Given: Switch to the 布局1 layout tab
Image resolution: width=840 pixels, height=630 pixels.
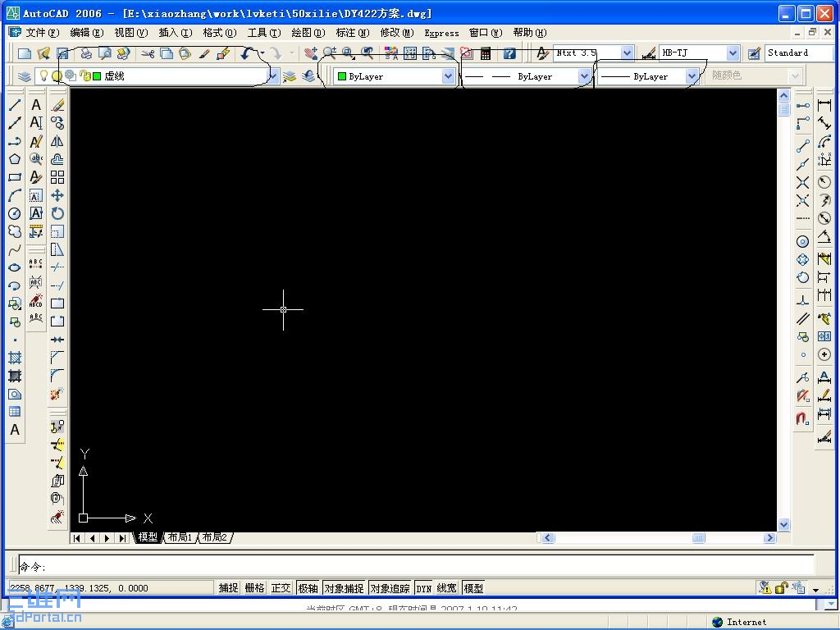Looking at the screenshot, I should pos(180,537).
